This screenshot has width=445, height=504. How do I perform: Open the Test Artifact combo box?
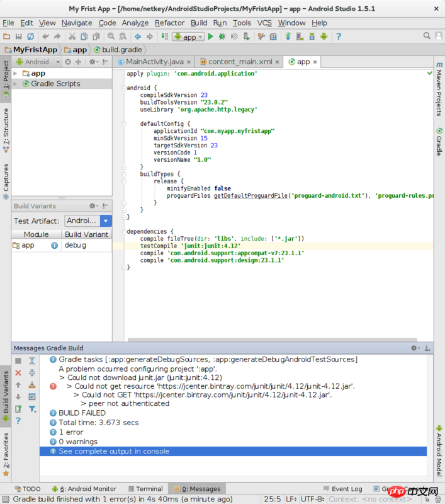point(87,220)
